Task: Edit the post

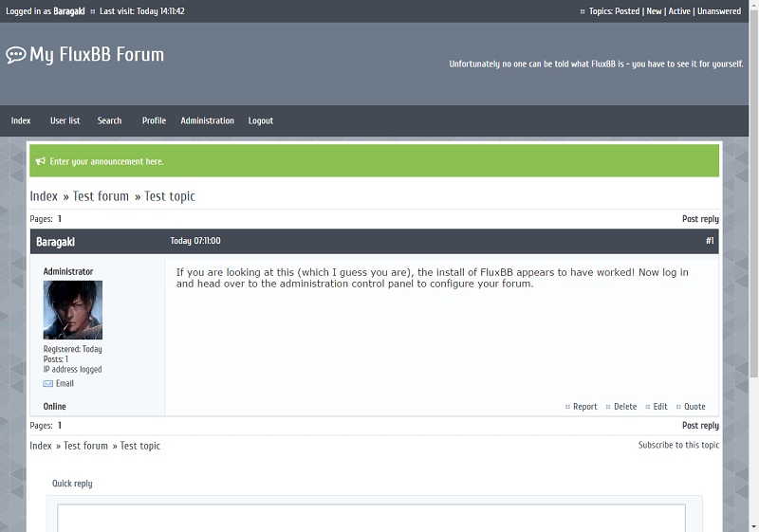Action: coord(660,406)
